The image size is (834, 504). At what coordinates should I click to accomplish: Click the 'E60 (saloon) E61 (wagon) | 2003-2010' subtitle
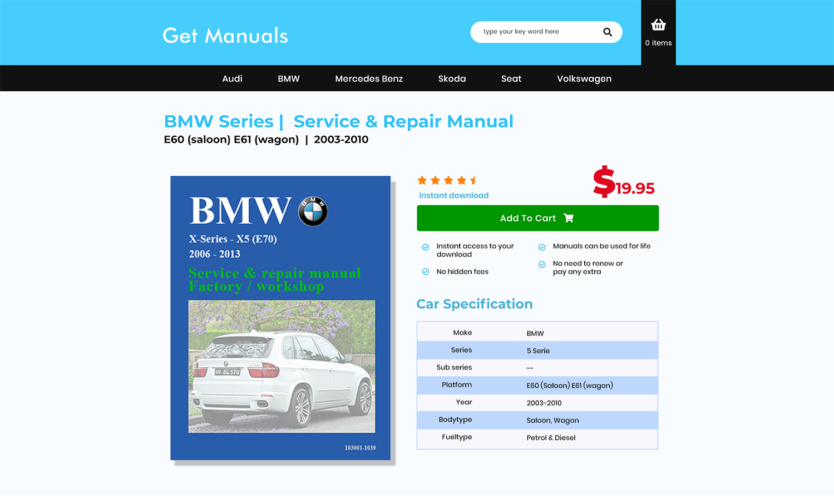tap(266, 140)
